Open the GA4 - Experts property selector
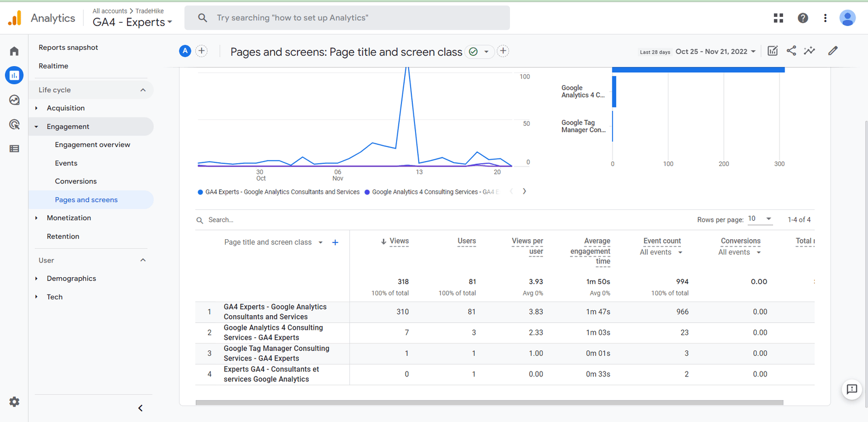868x422 pixels. [x=132, y=22]
